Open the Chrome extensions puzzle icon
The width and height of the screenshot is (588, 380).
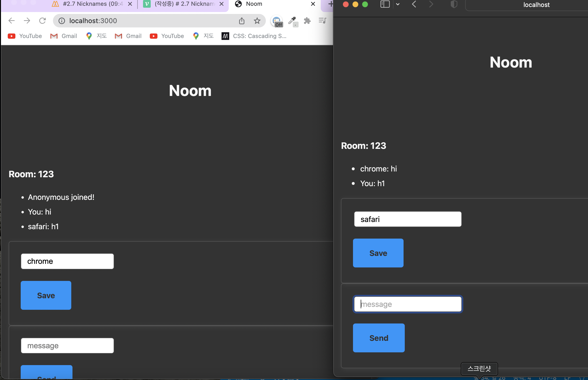307,21
